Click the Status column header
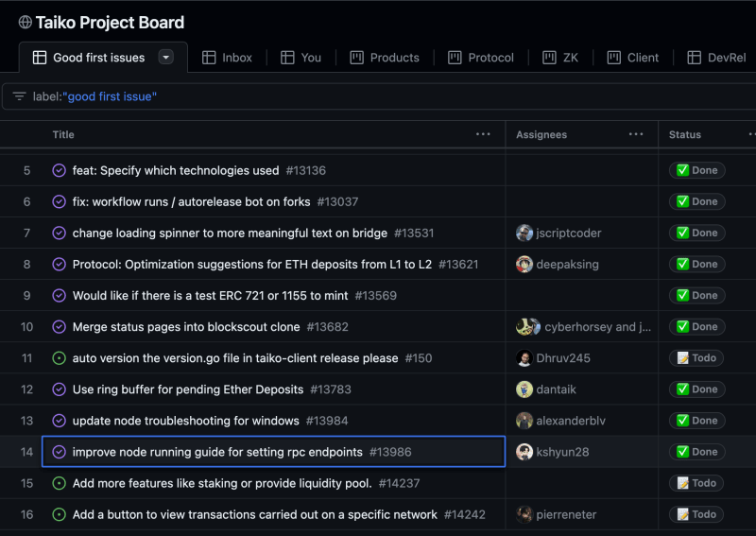 684,134
